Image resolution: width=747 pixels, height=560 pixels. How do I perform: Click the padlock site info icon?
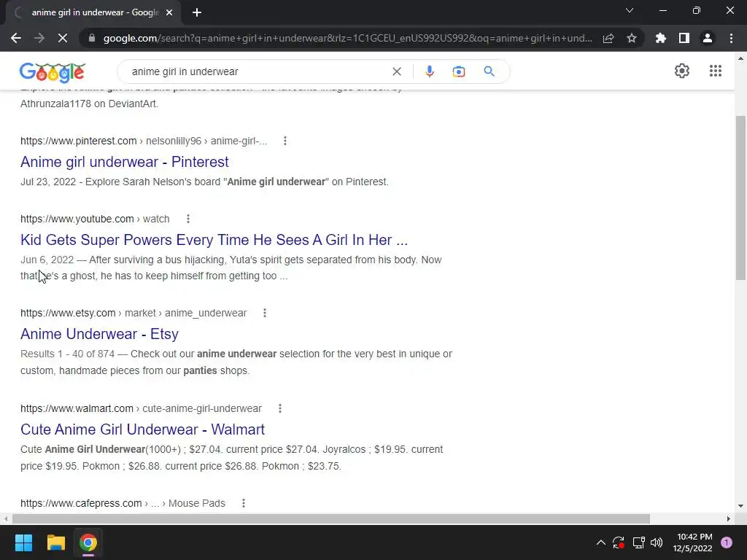pyautogui.click(x=92, y=38)
